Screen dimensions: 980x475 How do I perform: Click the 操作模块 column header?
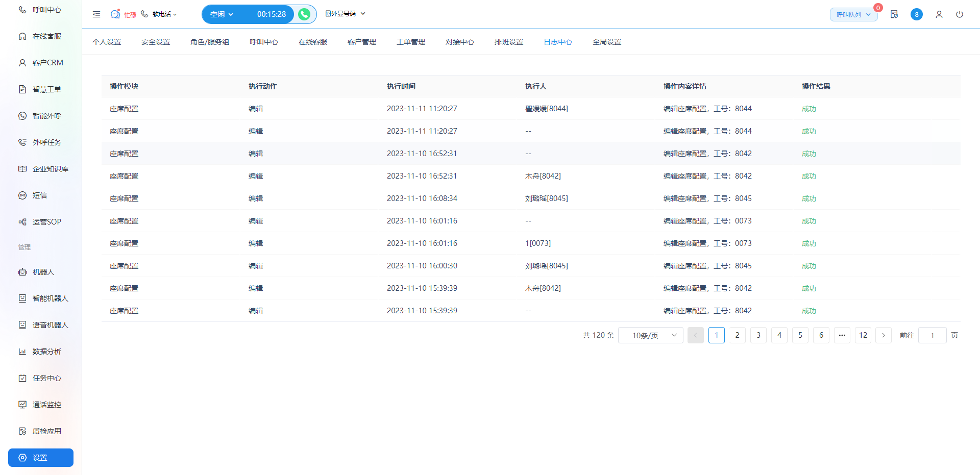coord(124,86)
